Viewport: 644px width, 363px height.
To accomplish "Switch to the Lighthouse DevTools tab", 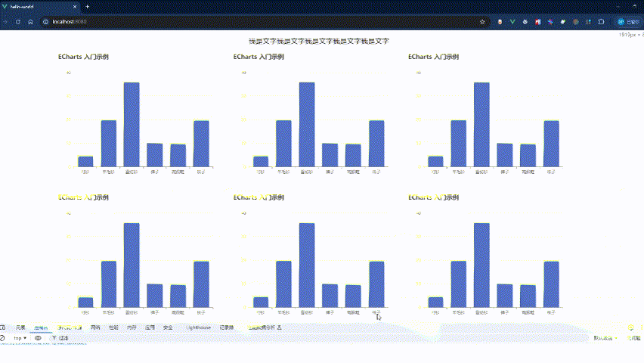I will coord(198,327).
